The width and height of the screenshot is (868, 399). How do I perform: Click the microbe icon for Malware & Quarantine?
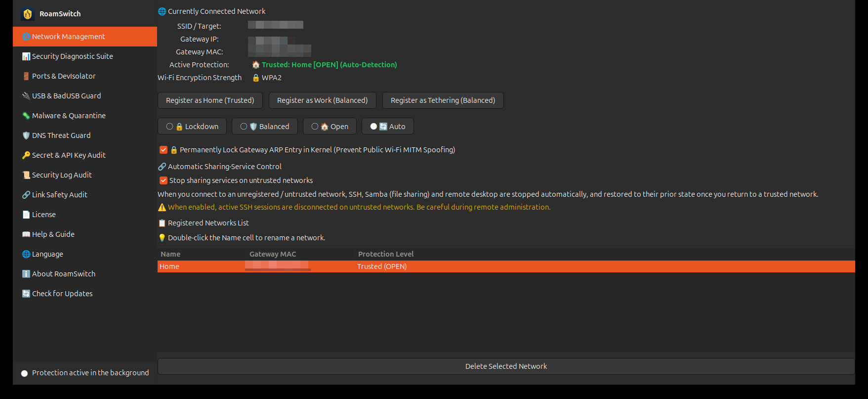tap(26, 116)
